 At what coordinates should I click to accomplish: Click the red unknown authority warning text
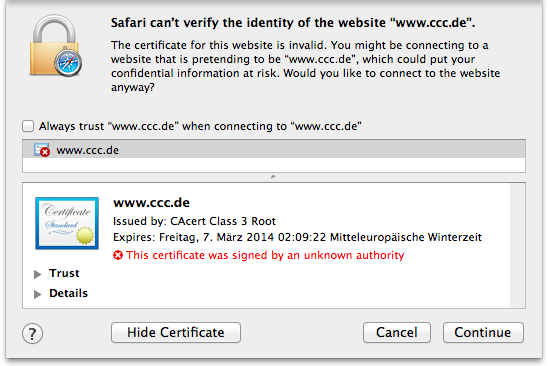[265, 255]
